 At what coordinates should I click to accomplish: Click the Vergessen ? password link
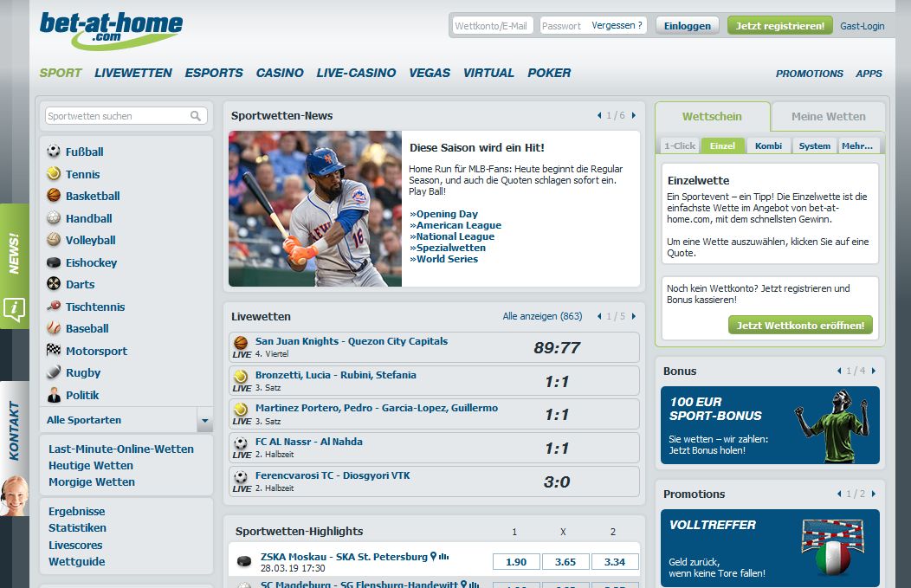pyautogui.click(x=617, y=26)
